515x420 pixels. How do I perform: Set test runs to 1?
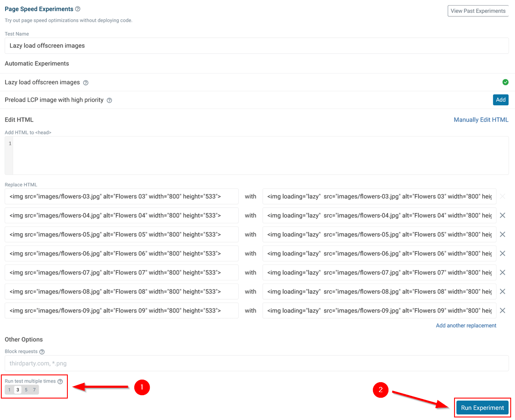pos(9,390)
